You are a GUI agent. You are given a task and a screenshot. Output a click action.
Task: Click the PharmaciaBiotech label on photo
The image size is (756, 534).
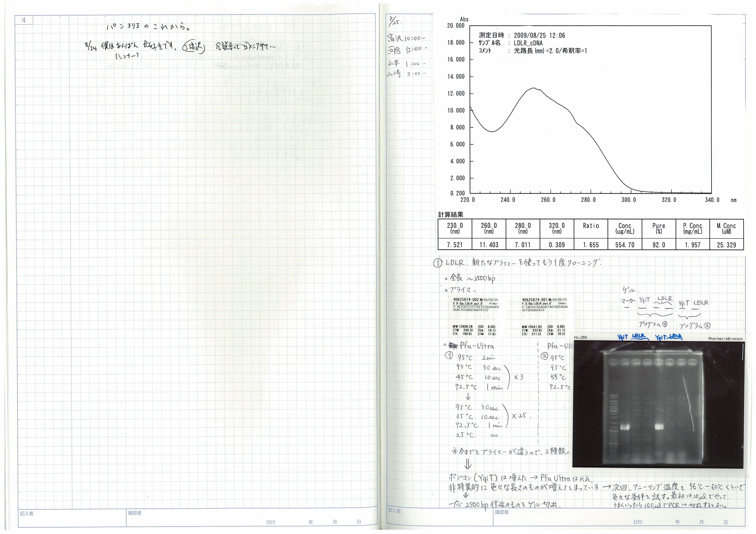725,339
